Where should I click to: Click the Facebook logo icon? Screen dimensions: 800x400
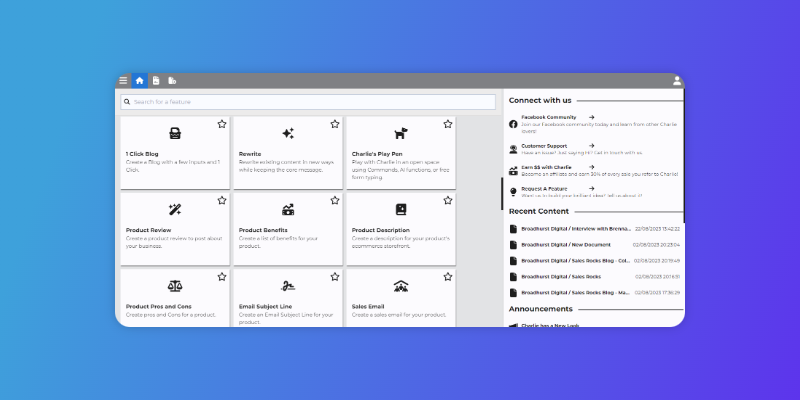pyautogui.click(x=513, y=124)
